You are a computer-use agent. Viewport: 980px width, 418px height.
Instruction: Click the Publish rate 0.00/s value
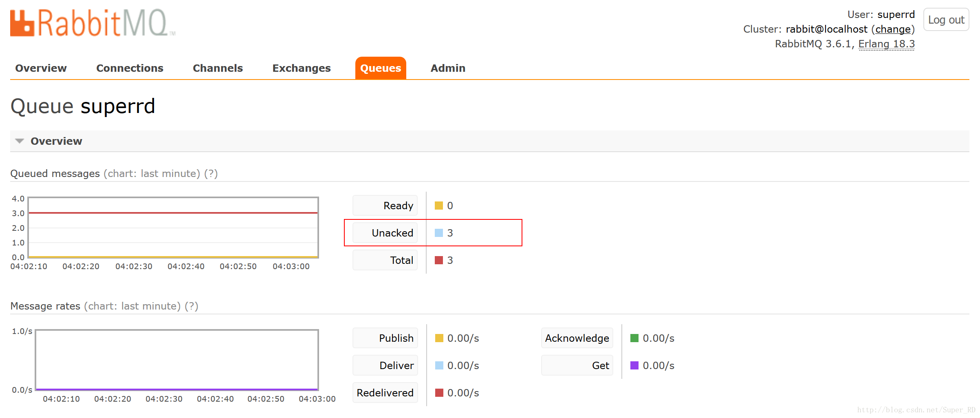tap(463, 338)
